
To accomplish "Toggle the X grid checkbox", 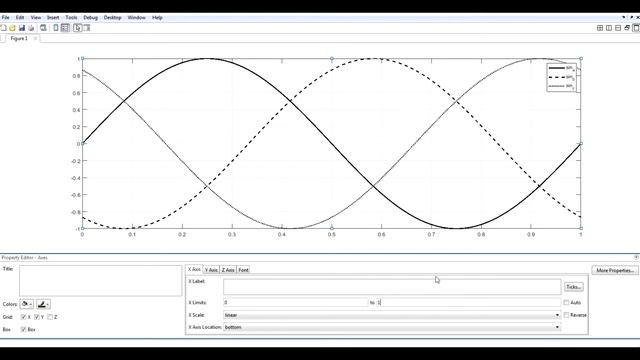I will point(23,317).
